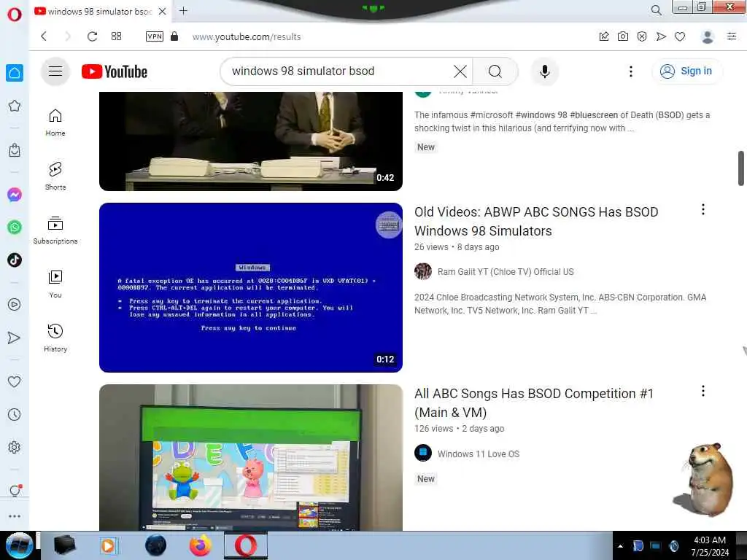Image resolution: width=747 pixels, height=560 pixels.
Task: Open Ram Galit YT channel link
Action: click(506, 271)
